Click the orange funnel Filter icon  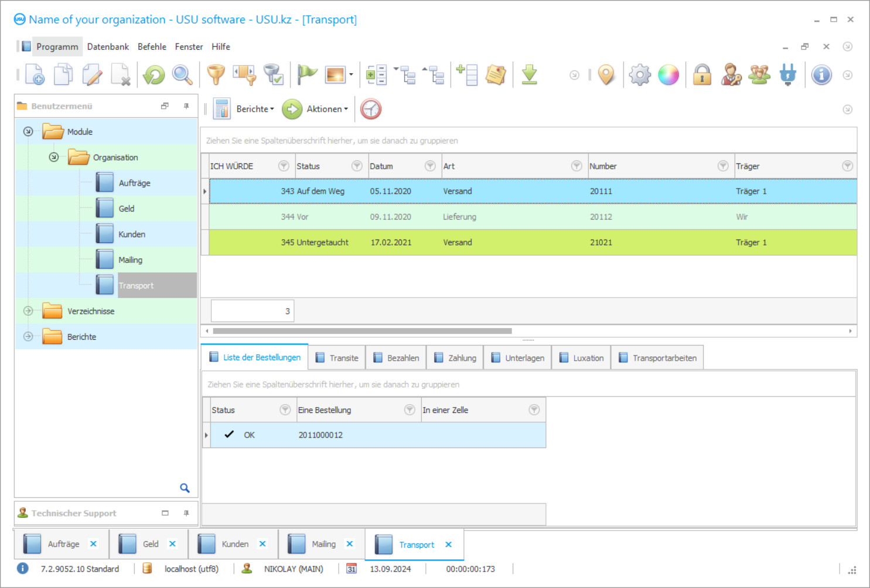coord(216,75)
